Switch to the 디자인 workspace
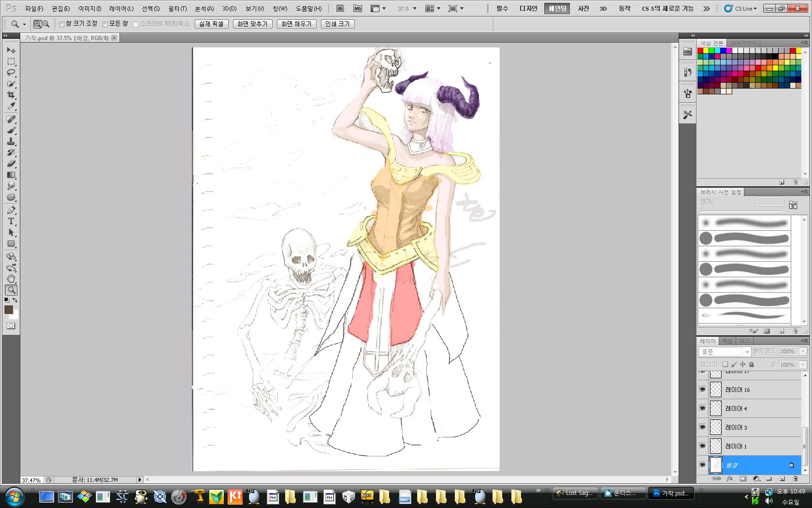812x508 pixels. point(528,9)
